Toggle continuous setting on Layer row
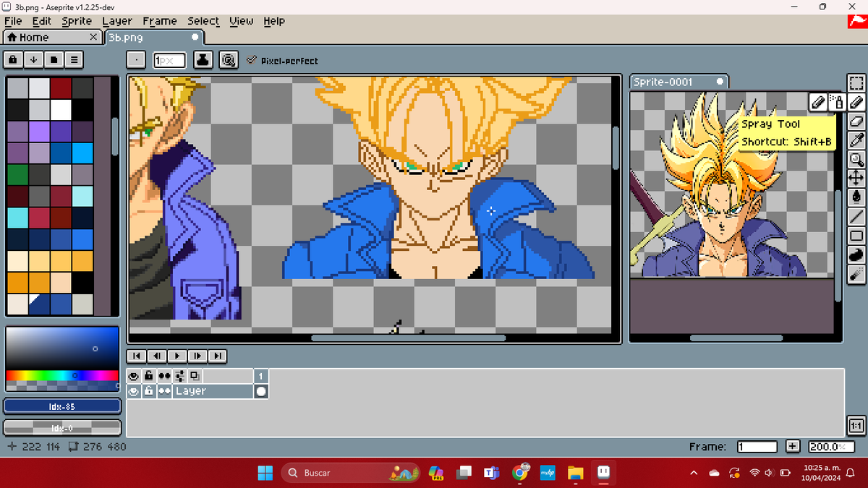Image resolution: width=868 pixels, height=488 pixels. (165, 391)
